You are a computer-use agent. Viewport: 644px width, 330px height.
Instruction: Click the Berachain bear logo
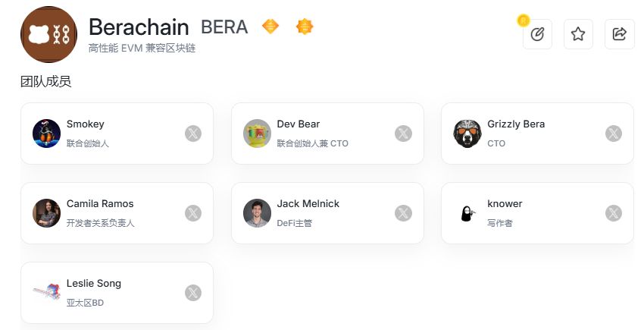[x=49, y=34]
